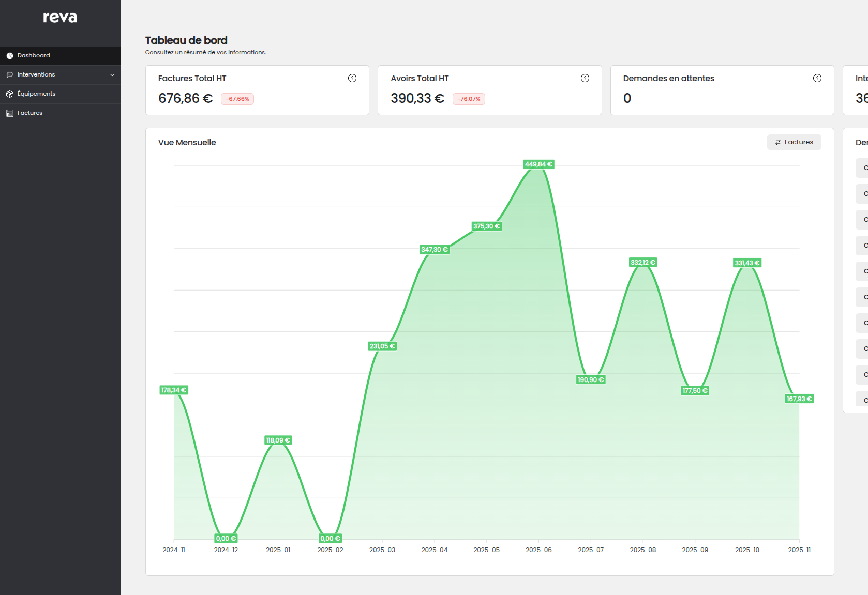Image resolution: width=868 pixels, height=595 pixels.
Task: Click the 332,12 € data point label
Action: (643, 263)
